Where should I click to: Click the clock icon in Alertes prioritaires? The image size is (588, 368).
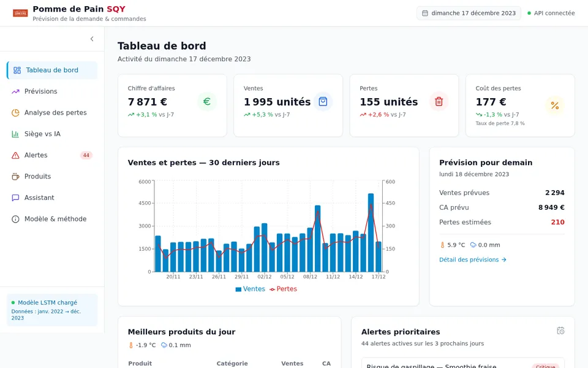(560, 331)
